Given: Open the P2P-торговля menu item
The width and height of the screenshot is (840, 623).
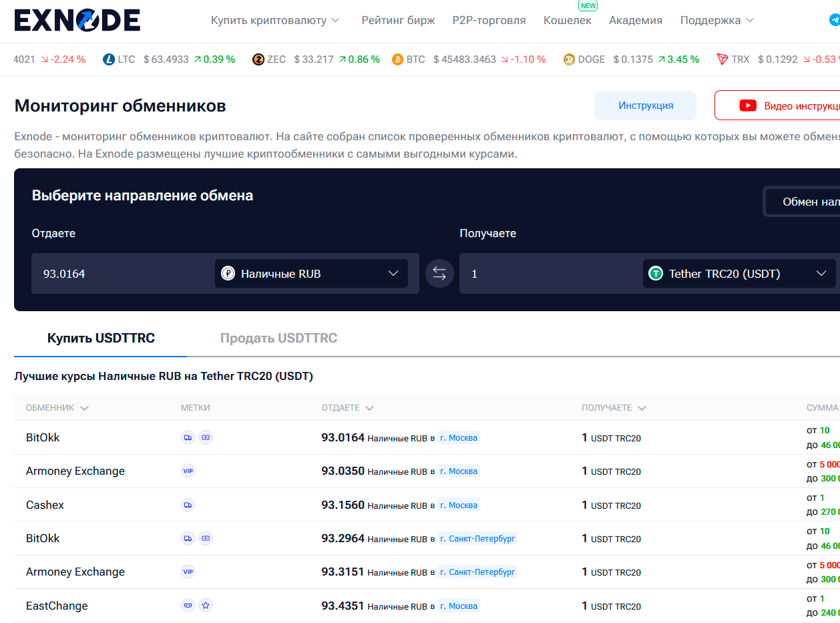Looking at the screenshot, I should click(490, 20).
